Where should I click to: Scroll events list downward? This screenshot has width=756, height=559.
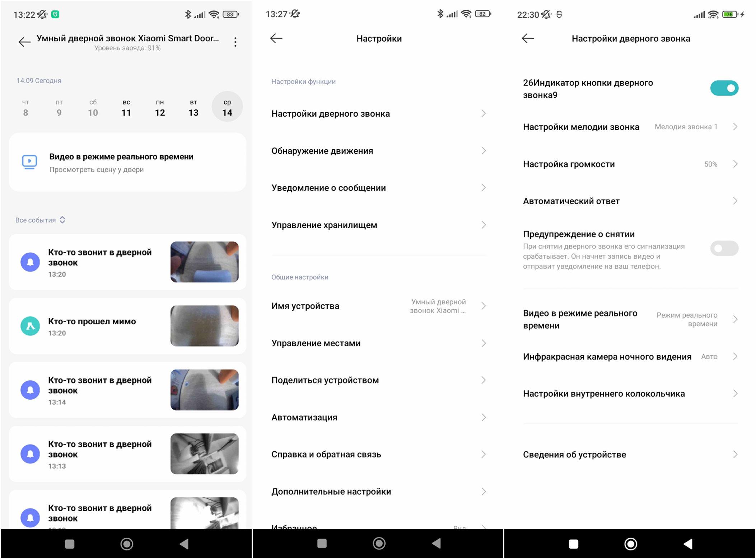click(126, 382)
